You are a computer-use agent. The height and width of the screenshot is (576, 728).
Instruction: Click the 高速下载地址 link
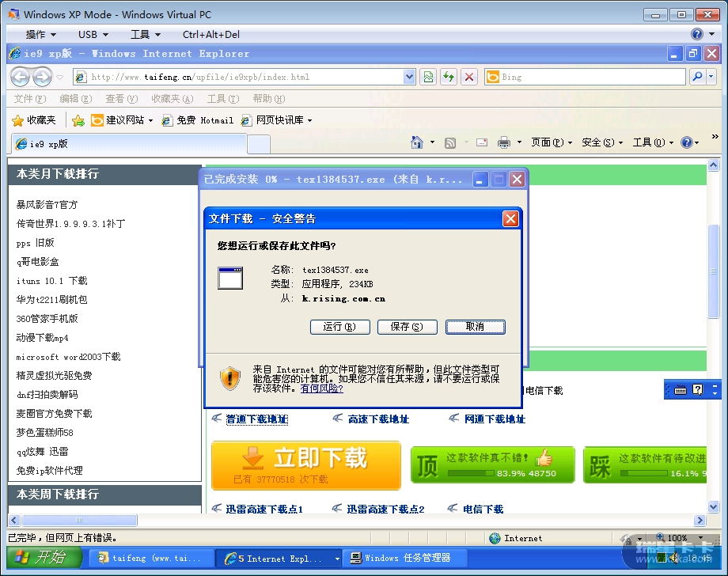click(x=378, y=419)
